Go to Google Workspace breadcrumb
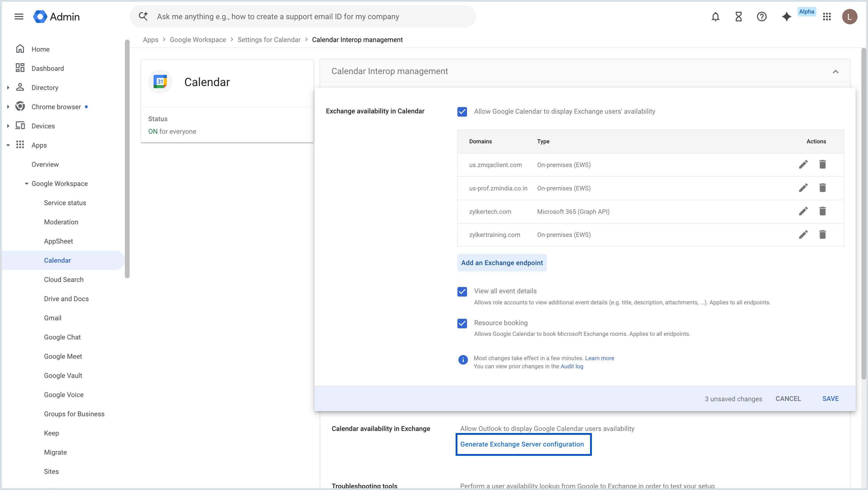Screen dimensions: 868x490 pyautogui.click(x=198, y=40)
